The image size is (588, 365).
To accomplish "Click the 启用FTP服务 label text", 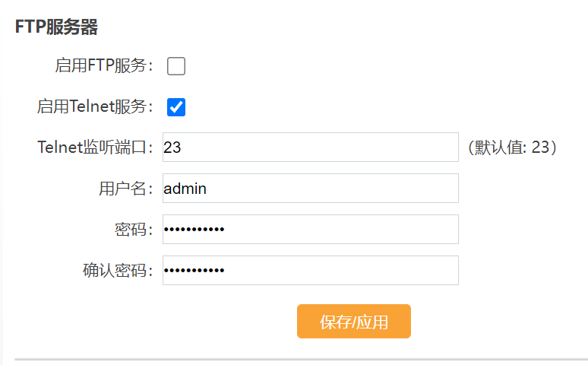I will coord(103,66).
